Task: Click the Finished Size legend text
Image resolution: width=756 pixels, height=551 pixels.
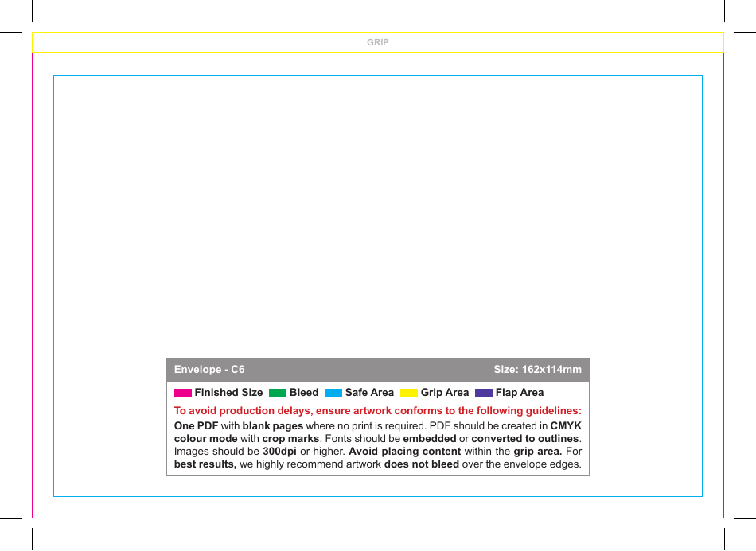Action: point(229,392)
